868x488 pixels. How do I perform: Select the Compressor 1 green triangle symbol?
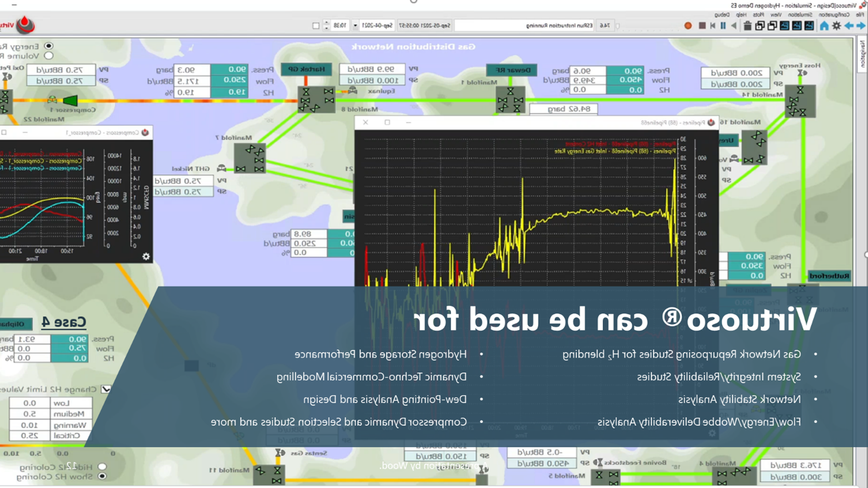point(70,100)
